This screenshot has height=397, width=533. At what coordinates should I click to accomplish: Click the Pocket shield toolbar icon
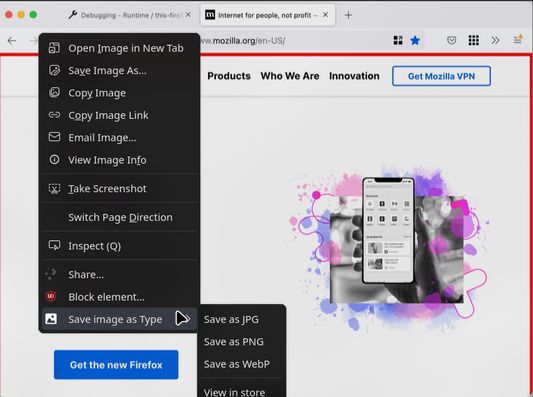[451, 40]
